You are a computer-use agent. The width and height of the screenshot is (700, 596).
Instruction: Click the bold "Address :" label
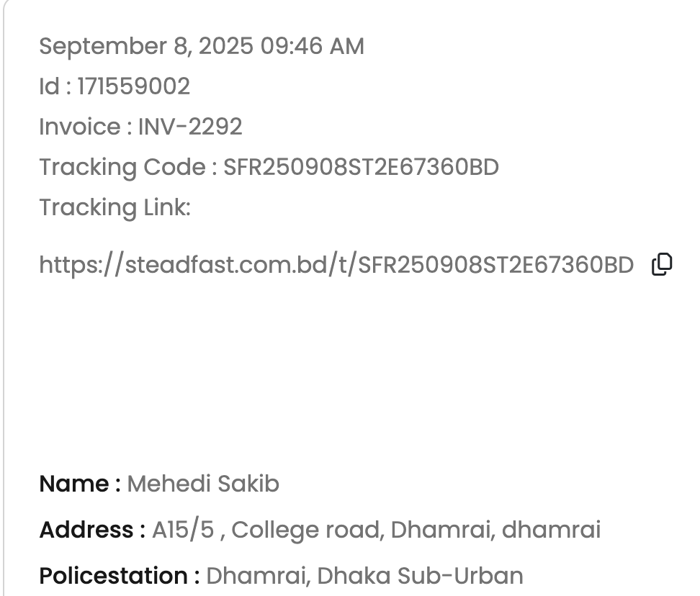coord(92,530)
